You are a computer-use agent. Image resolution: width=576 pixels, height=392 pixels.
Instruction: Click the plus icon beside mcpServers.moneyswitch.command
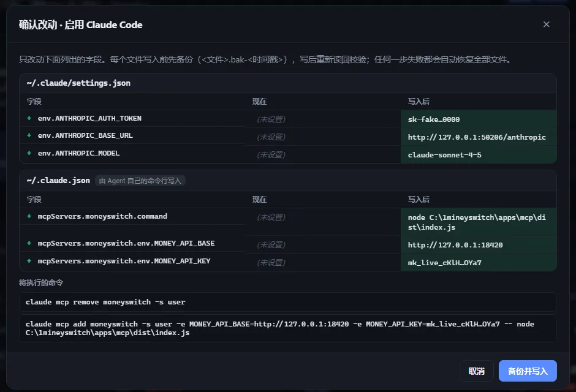coord(29,216)
